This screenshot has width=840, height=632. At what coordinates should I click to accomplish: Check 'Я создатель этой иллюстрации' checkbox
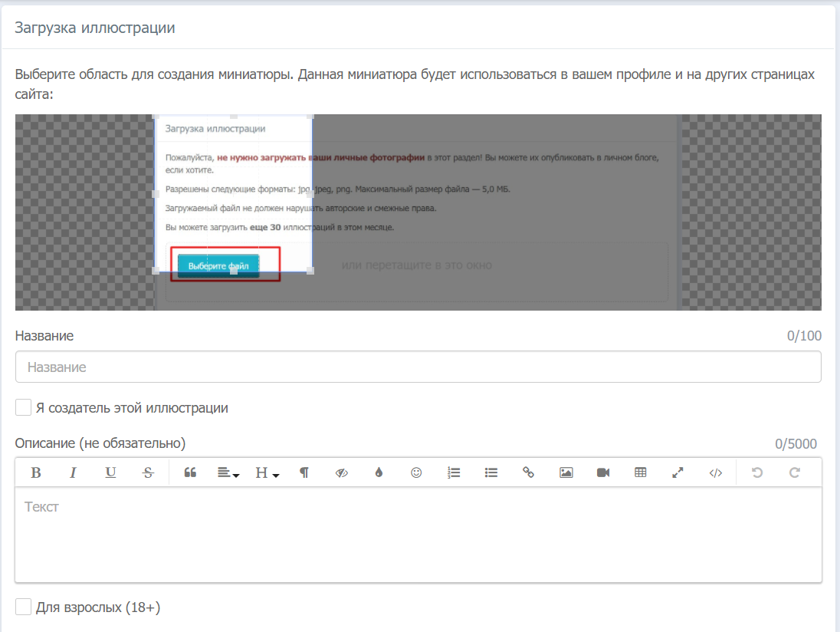tap(23, 407)
